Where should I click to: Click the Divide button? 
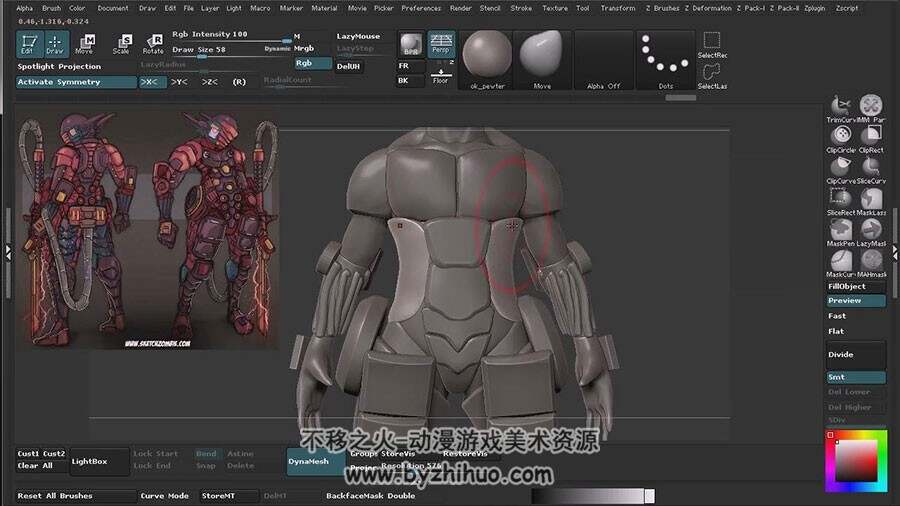tap(856, 355)
